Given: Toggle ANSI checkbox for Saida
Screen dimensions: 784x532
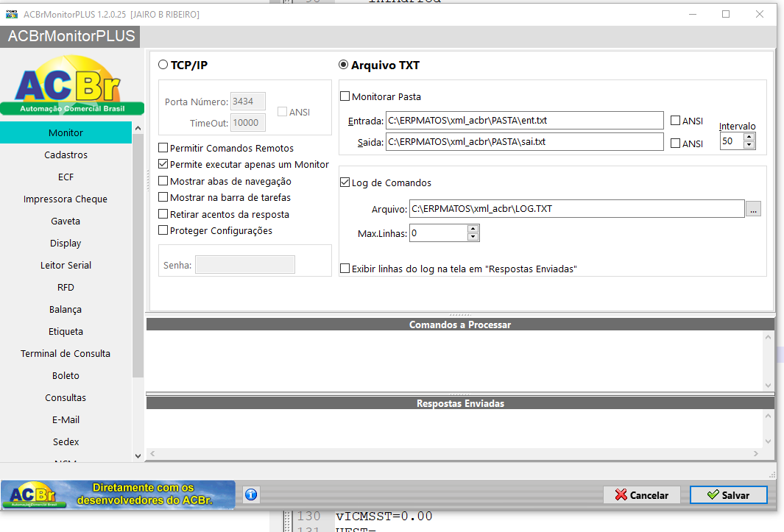Looking at the screenshot, I should [675, 143].
